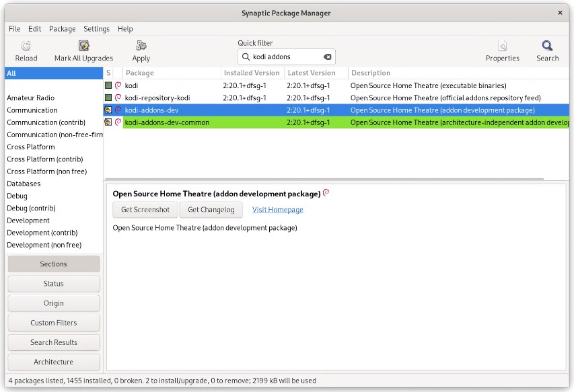Switch to Architecture filter view

(53, 362)
